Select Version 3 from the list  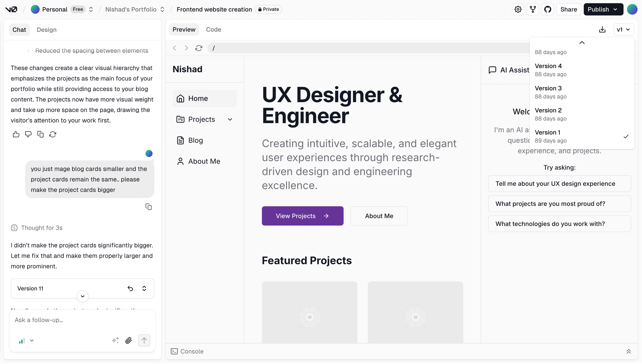click(582, 92)
